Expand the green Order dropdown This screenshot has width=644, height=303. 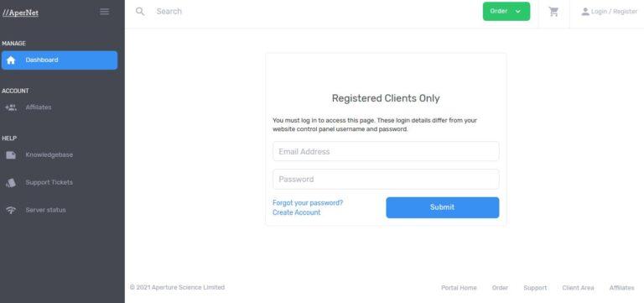click(506, 12)
